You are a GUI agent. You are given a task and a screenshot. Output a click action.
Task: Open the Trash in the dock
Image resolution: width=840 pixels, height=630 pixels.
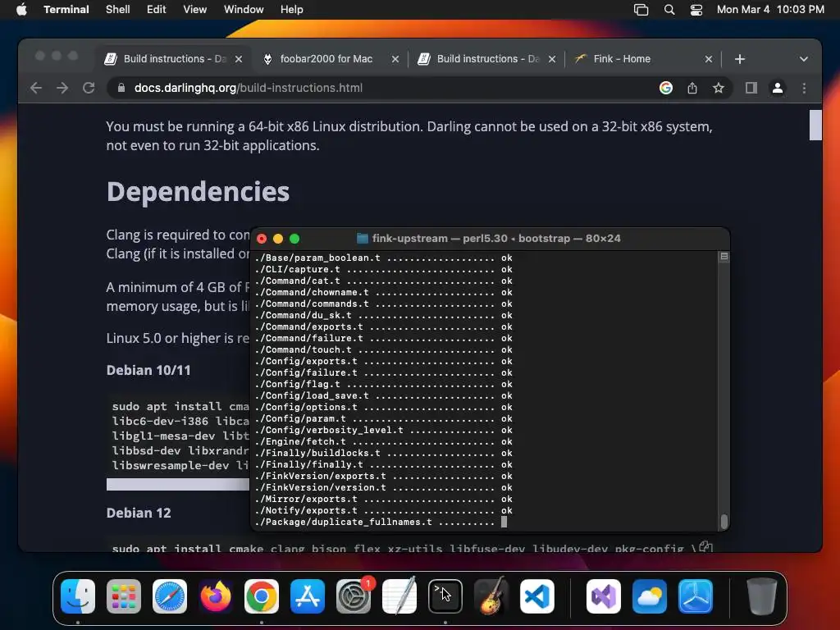[761, 596]
